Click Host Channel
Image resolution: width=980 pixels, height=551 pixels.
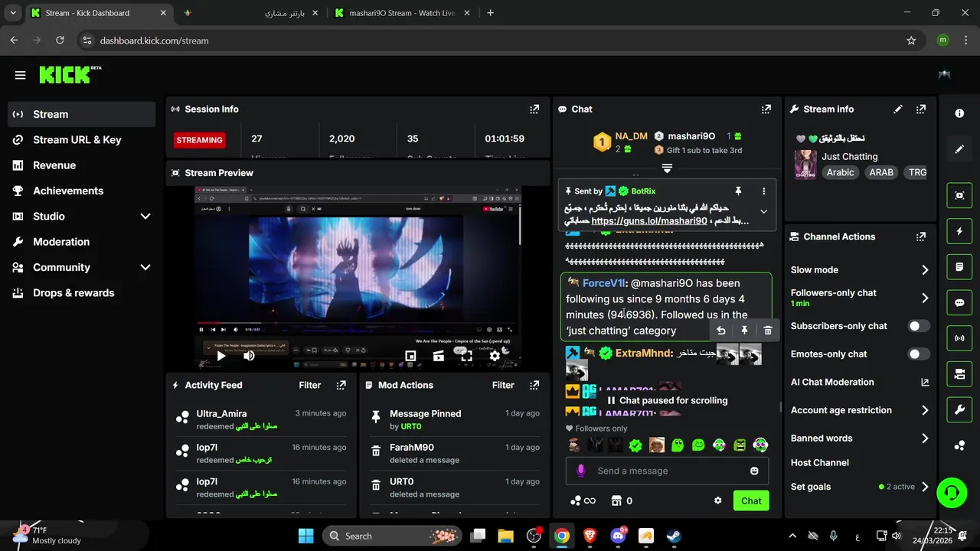820,463
